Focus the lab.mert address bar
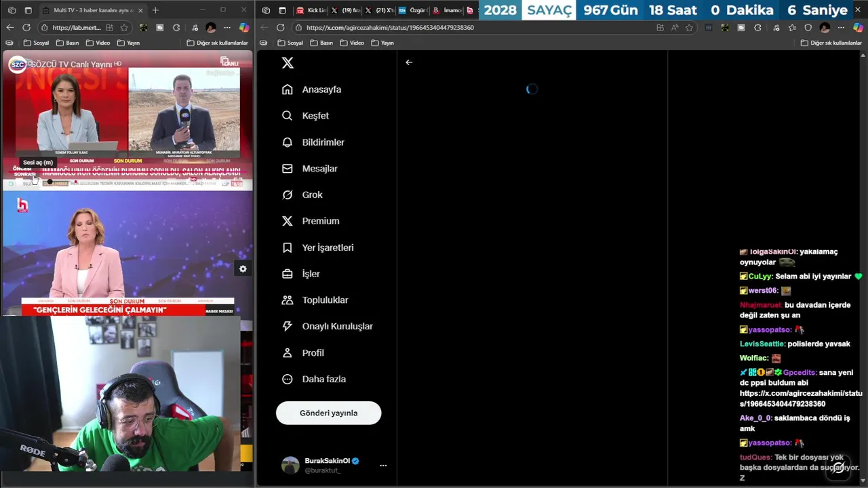 click(x=85, y=28)
